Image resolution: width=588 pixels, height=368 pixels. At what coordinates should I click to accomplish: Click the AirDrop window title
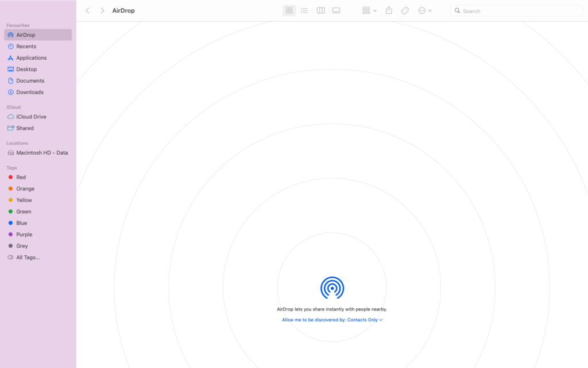tap(123, 10)
